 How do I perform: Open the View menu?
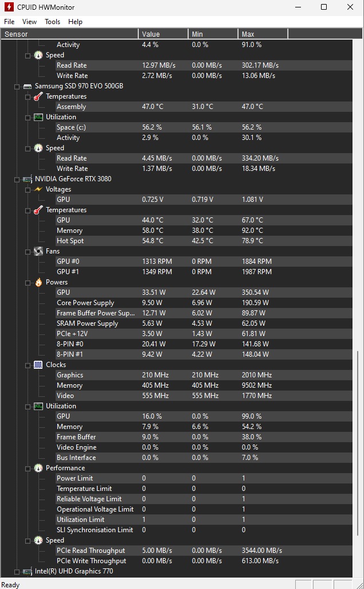point(29,22)
